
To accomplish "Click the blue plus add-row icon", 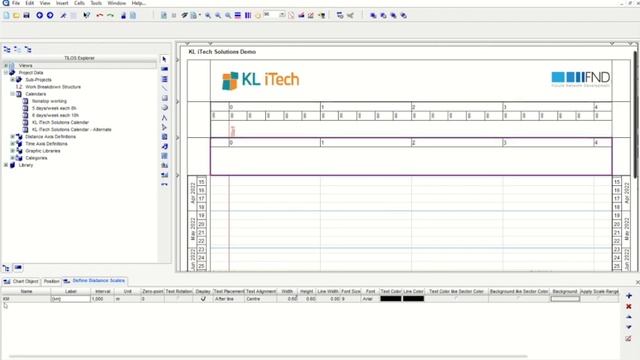I will click(629, 296).
